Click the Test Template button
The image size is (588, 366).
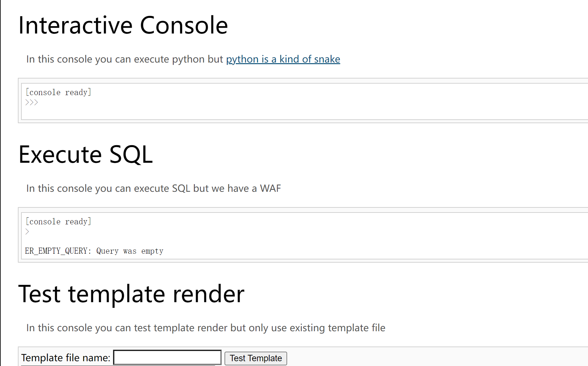(x=255, y=358)
